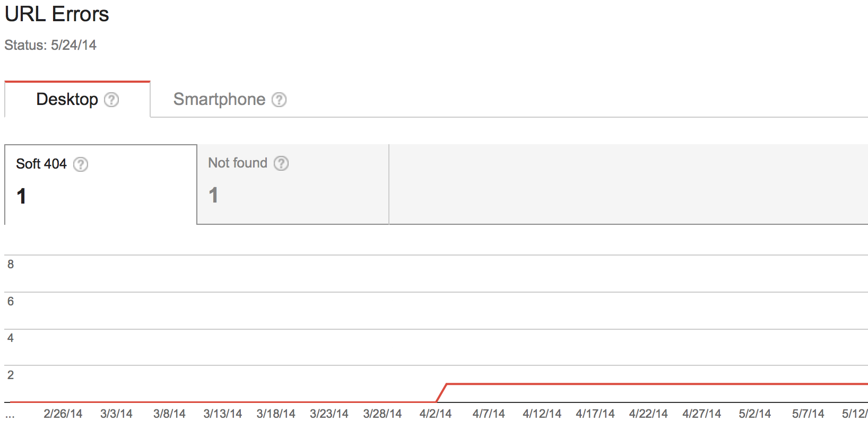Click the 4/22/14 date label
The width and height of the screenshot is (868, 439).
pyautogui.click(x=648, y=414)
